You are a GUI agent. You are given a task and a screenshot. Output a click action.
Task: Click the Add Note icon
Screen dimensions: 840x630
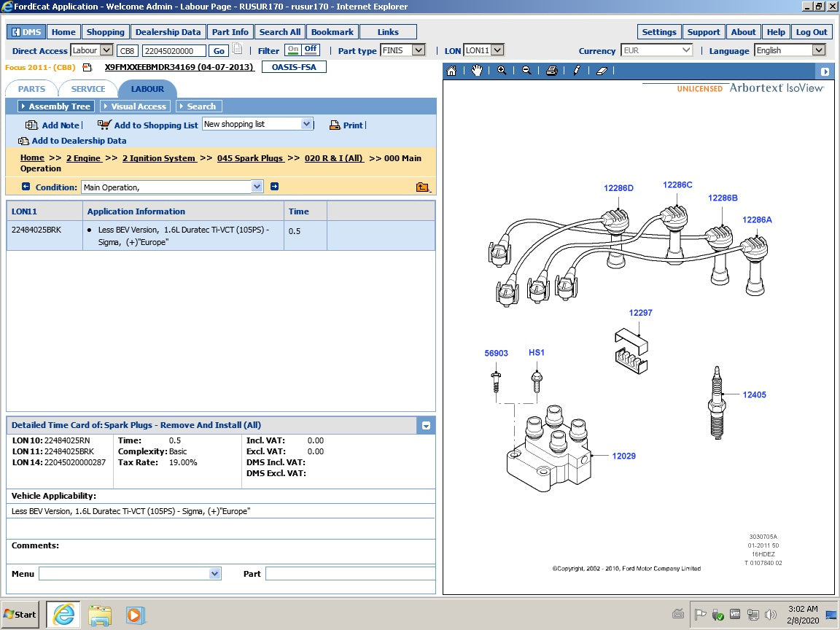point(31,125)
